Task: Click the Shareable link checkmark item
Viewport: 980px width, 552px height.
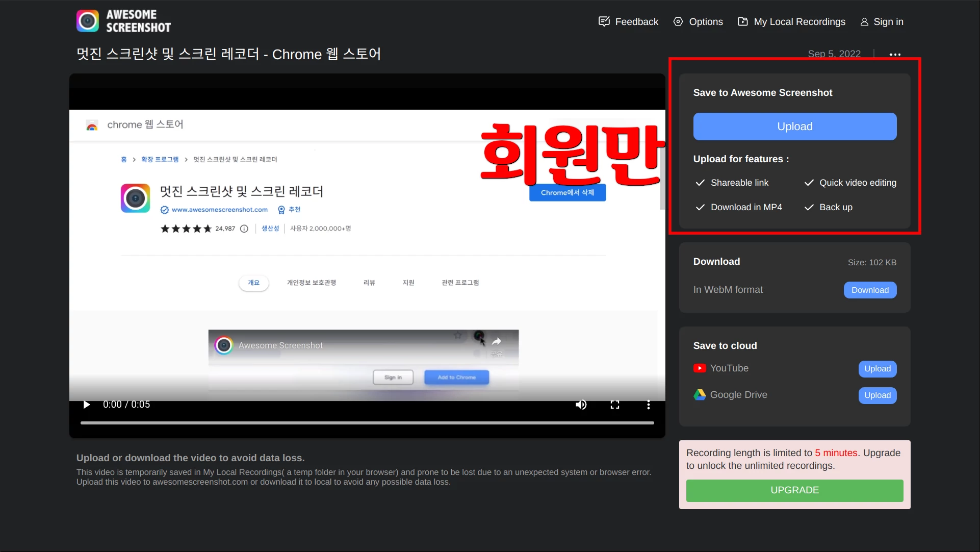Action: click(x=732, y=183)
